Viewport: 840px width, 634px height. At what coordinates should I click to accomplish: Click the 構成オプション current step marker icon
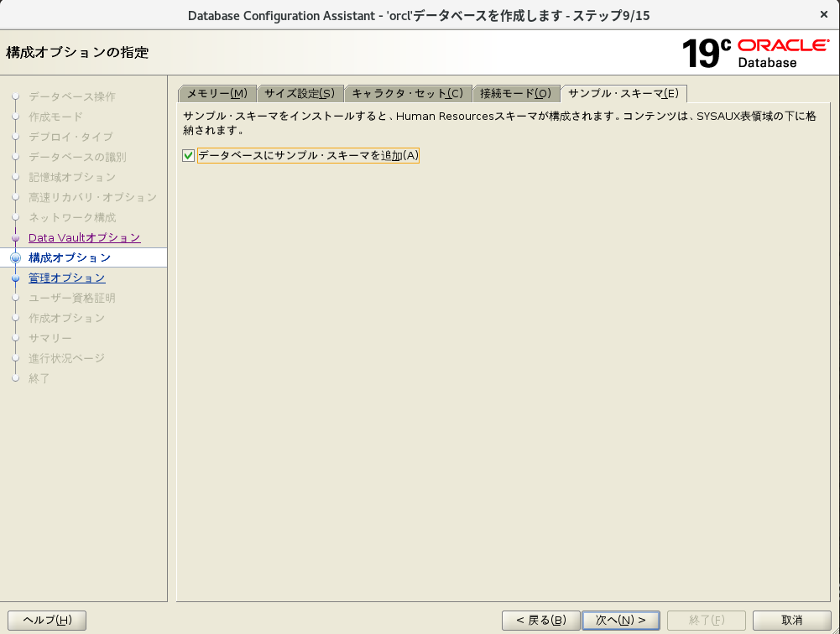point(15,258)
